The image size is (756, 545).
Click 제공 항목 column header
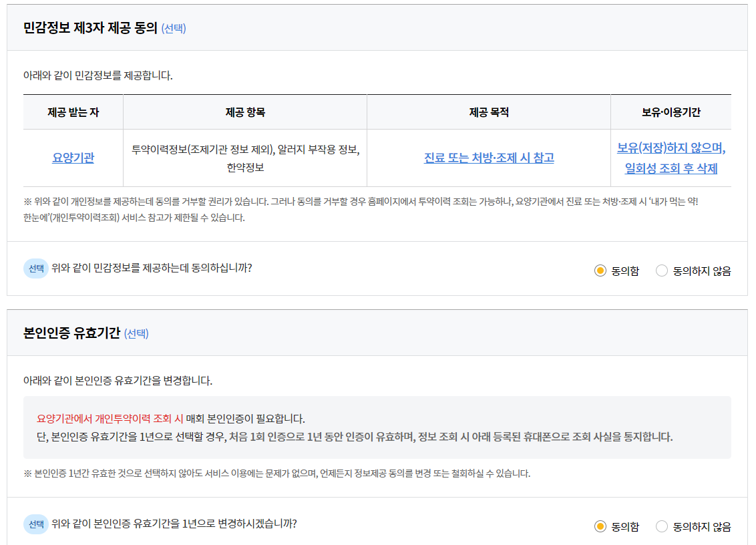pos(245,112)
